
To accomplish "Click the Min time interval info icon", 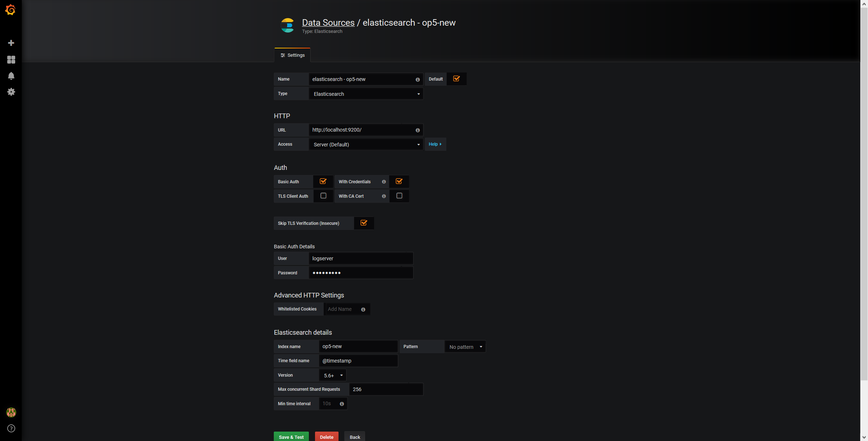I will [342, 404].
